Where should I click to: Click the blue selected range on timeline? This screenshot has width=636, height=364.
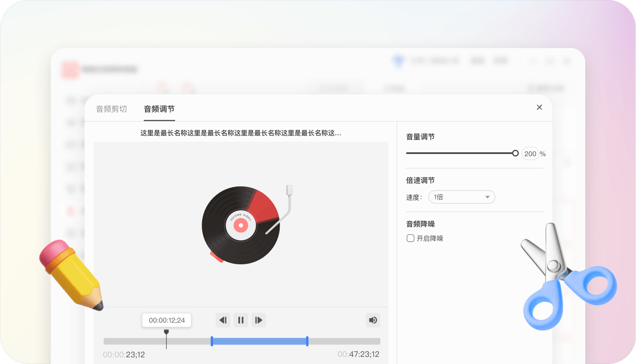coord(259,341)
